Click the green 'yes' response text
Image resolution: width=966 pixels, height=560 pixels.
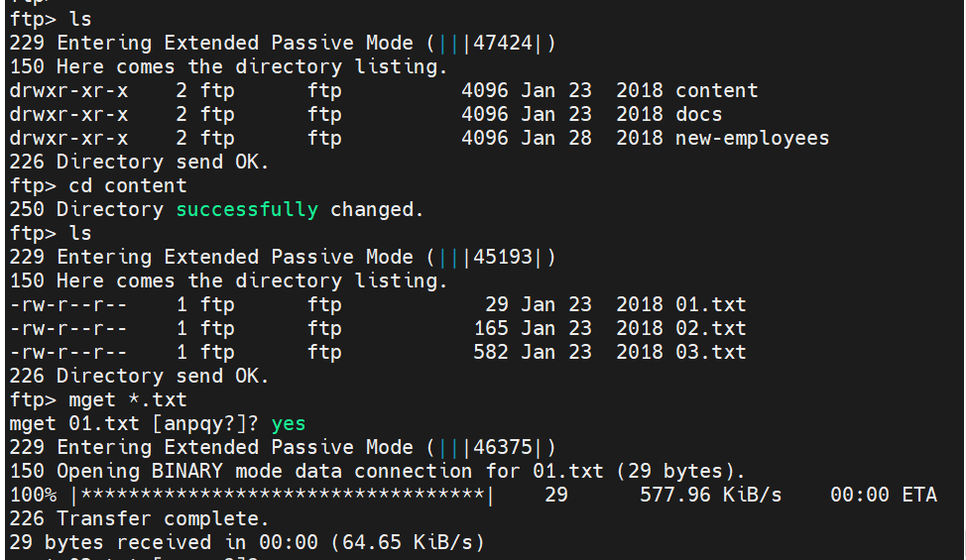point(289,423)
